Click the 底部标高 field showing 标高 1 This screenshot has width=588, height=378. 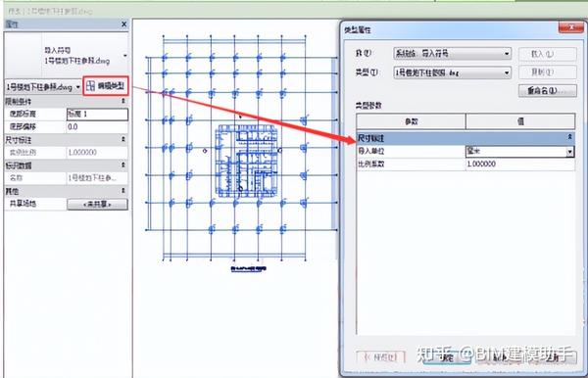point(97,114)
